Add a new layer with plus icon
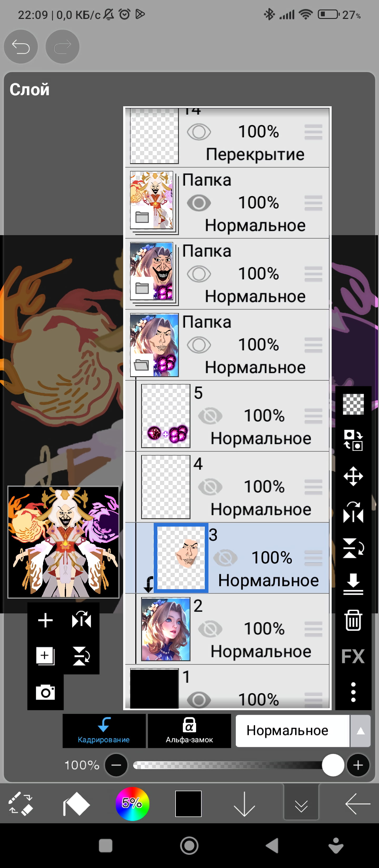The image size is (379, 868). click(45, 620)
